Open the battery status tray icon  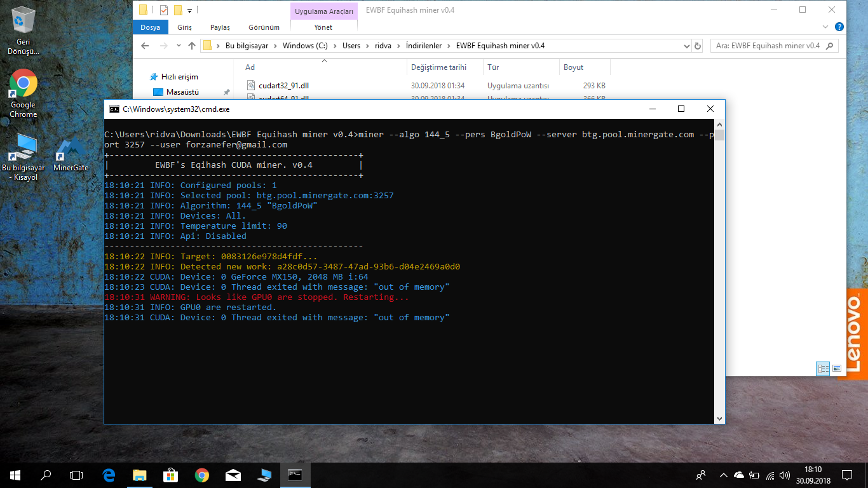pyautogui.click(x=754, y=475)
